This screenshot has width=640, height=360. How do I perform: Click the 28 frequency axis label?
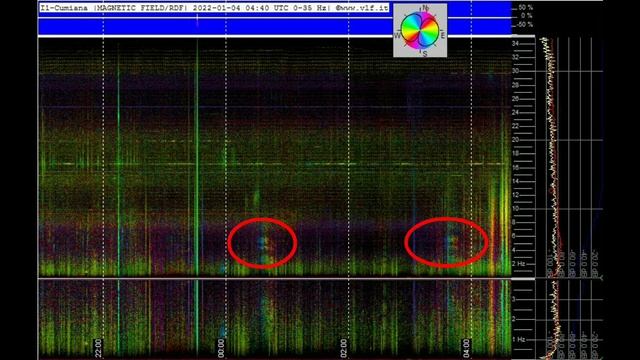pos(516,85)
